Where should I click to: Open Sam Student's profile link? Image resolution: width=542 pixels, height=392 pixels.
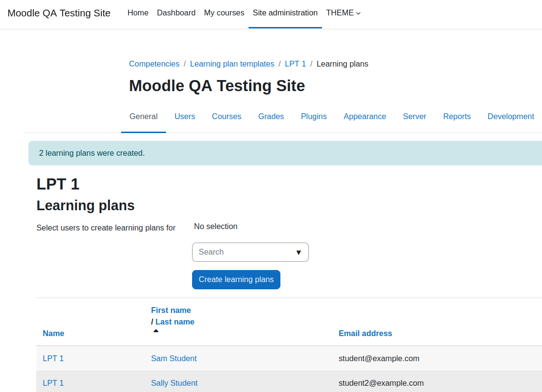[174, 359]
